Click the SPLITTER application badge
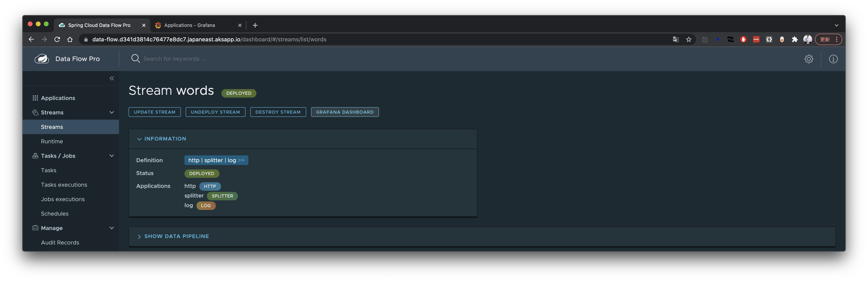This screenshot has width=868, height=281. coord(222,196)
